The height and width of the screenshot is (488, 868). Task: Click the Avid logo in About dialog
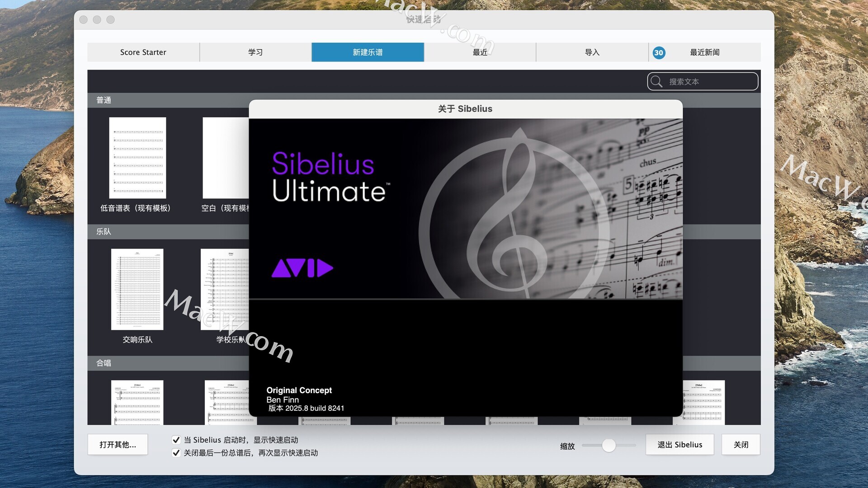coord(302,268)
